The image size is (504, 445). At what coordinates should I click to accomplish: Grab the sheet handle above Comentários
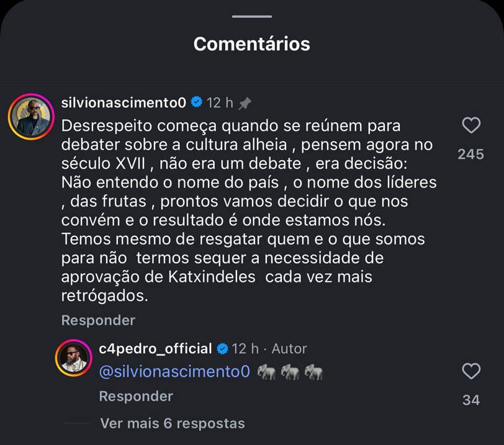tap(251, 16)
